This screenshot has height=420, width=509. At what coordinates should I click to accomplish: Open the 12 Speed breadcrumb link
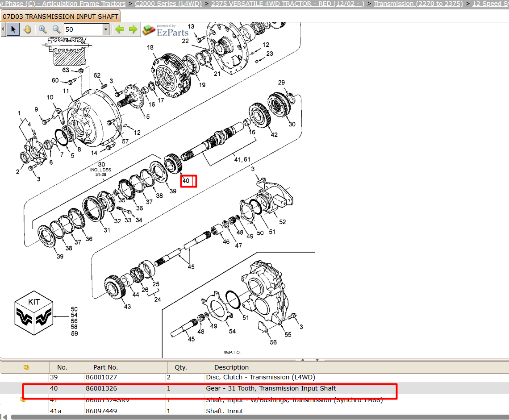[490, 4]
